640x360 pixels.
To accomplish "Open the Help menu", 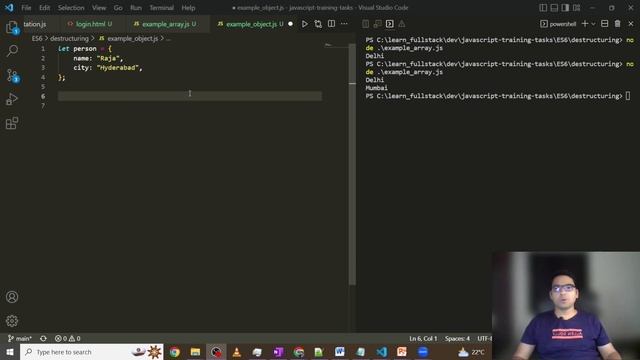I will click(188, 8).
